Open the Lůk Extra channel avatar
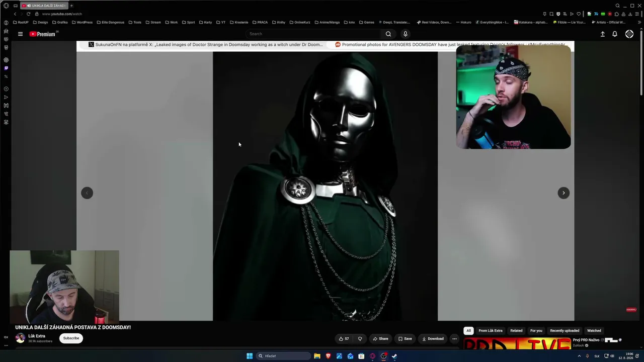Image resolution: width=644 pixels, height=362 pixels. click(x=20, y=338)
